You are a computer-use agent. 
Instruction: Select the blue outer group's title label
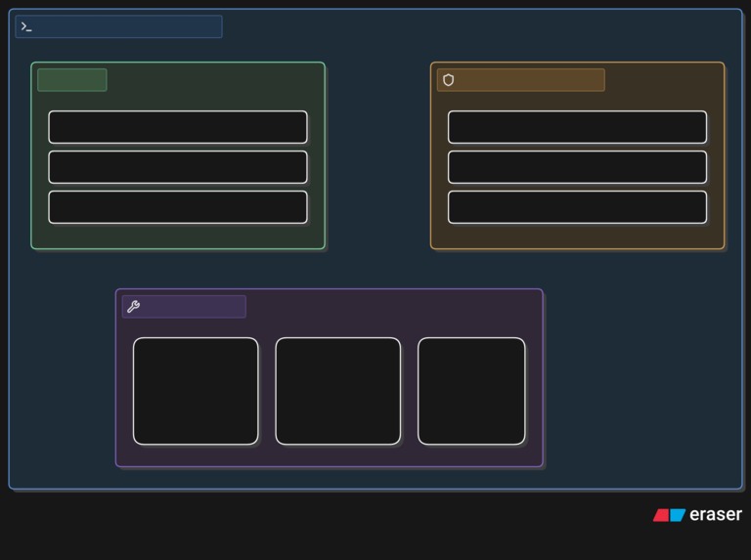click(x=118, y=26)
